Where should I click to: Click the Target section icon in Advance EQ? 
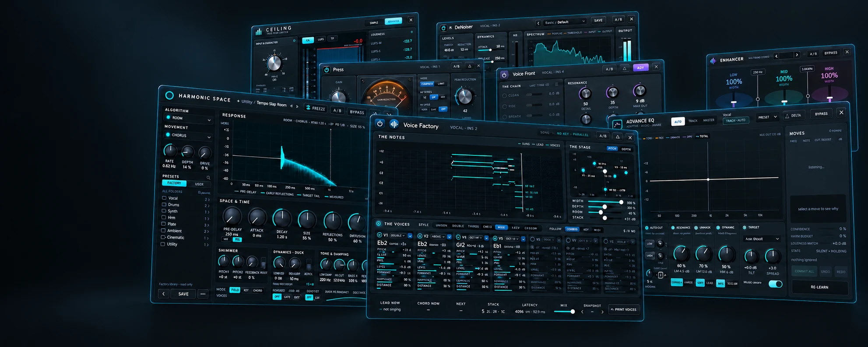(744, 228)
